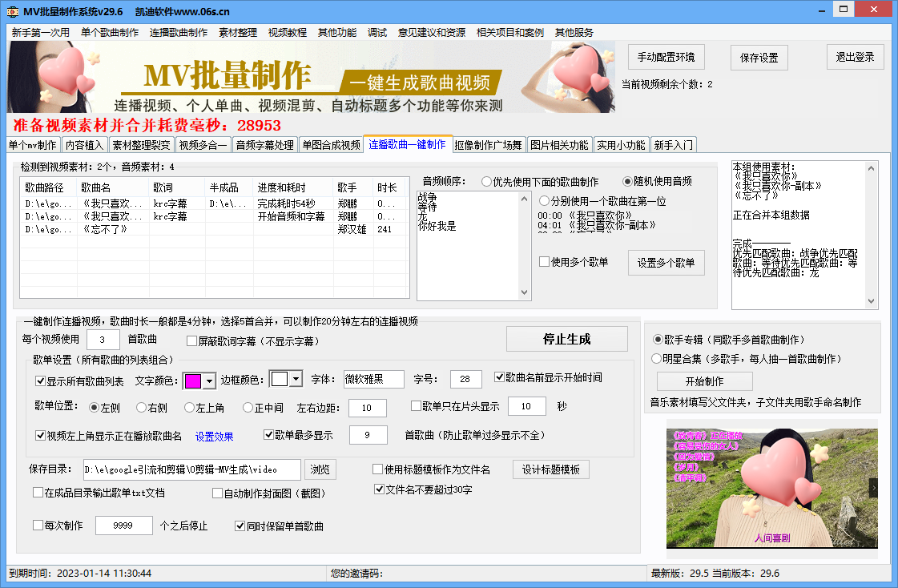Switch to the 抠像制作广场舞 tab

pyautogui.click(x=489, y=145)
